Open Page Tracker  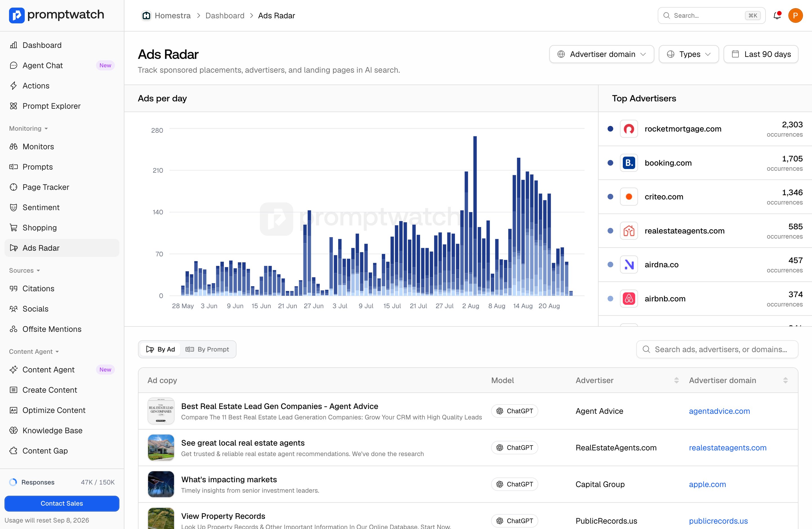pos(62,187)
